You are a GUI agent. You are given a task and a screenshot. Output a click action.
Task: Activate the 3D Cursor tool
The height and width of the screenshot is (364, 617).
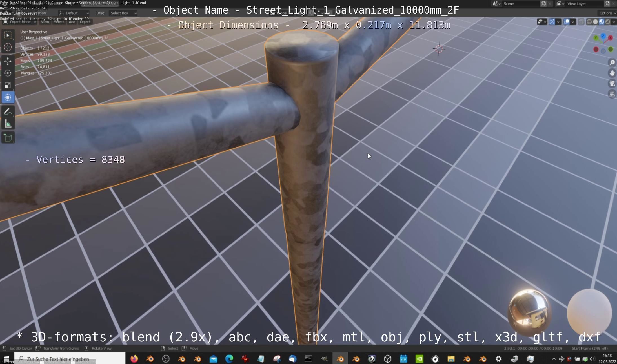(8, 47)
